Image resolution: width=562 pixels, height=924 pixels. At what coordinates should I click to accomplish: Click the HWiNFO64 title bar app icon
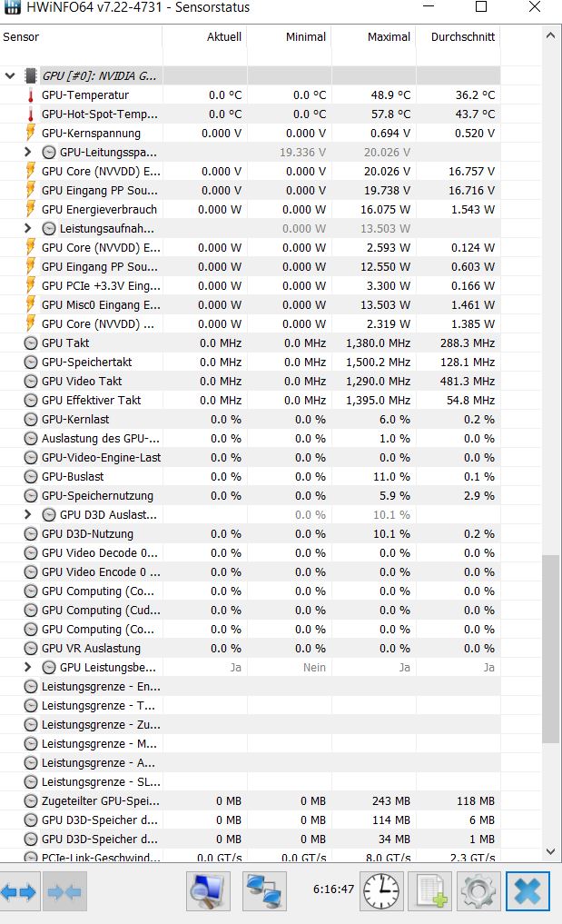12,7
